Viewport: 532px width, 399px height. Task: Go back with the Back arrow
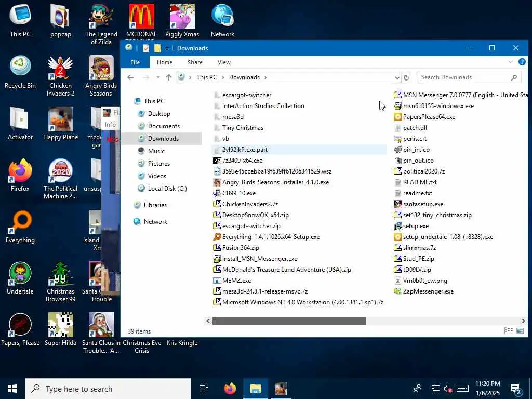click(130, 77)
